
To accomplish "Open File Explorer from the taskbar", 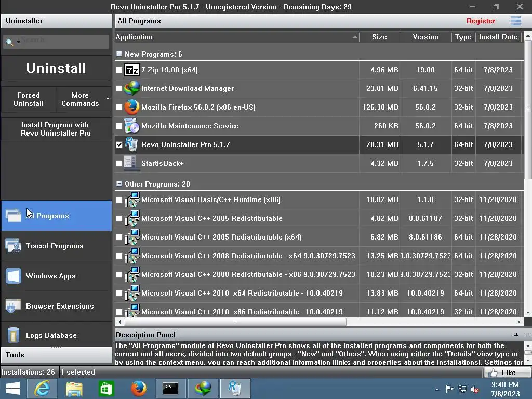I will pos(74,389).
